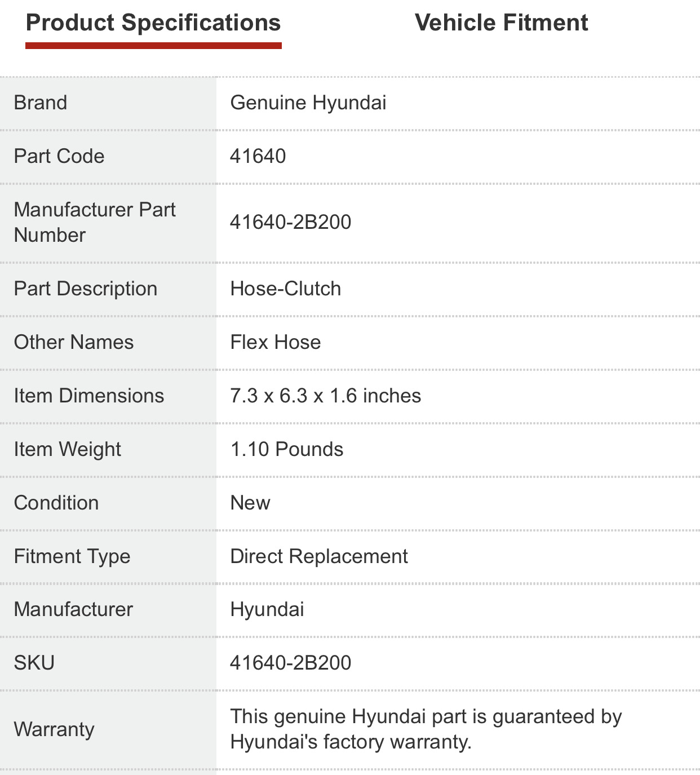Click the Part Description label

[86, 289]
